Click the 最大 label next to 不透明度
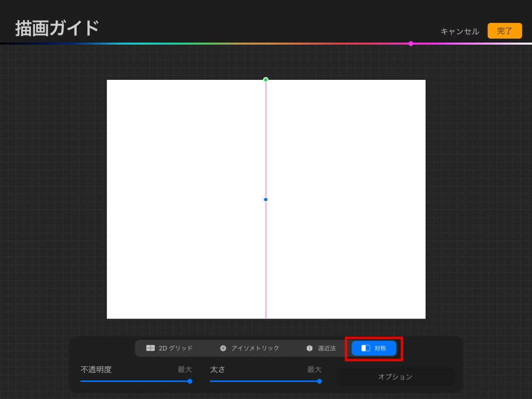Viewport: 532px width, 399px height. [x=185, y=369]
